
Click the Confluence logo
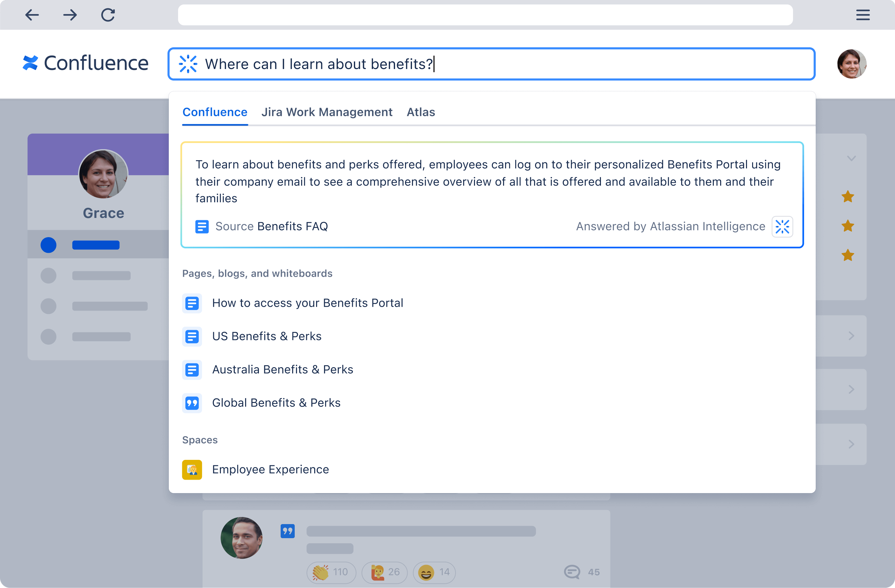pyautogui.click(x=85, y=63)
